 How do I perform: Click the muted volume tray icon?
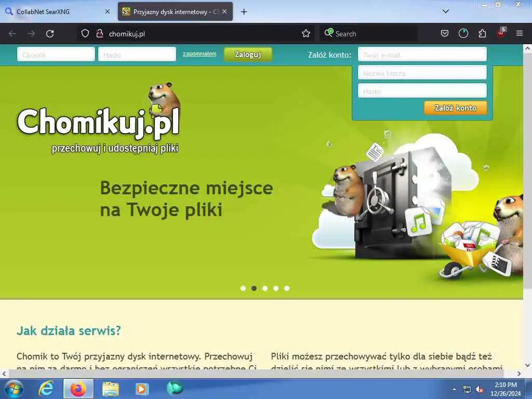(480, 390)
